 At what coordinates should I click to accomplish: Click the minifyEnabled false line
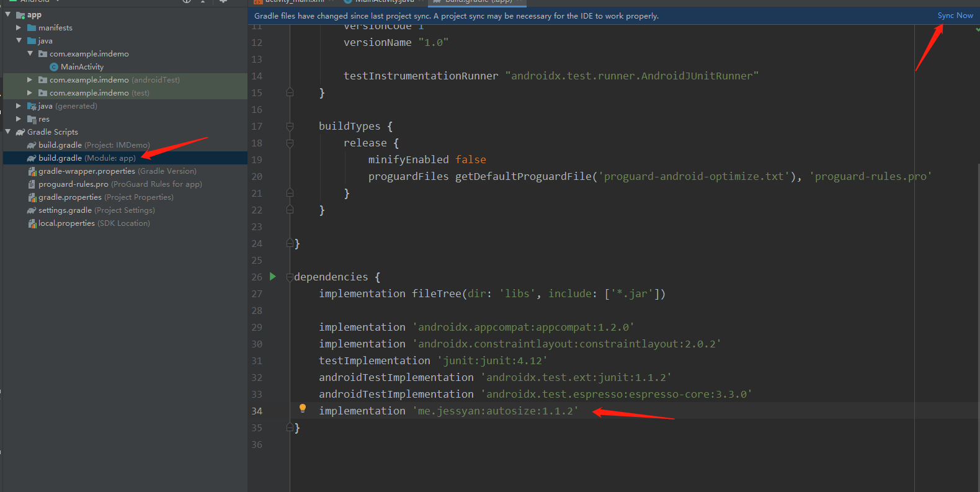(427, 159)
